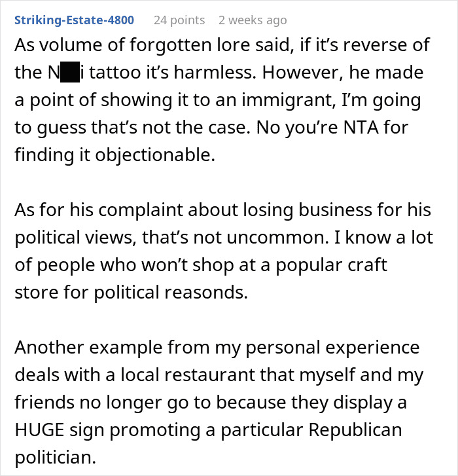Click the line starting 'Another example from my personal'
458x476 pixels.
coord(217,347)
